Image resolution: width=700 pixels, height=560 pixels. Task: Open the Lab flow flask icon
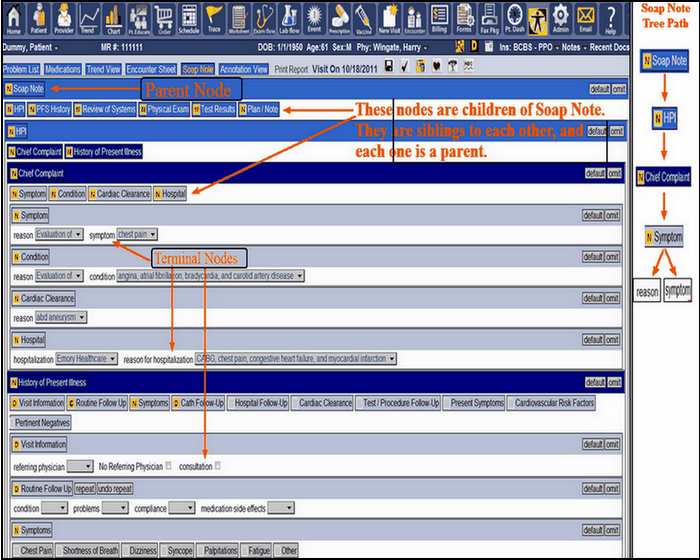289,18
